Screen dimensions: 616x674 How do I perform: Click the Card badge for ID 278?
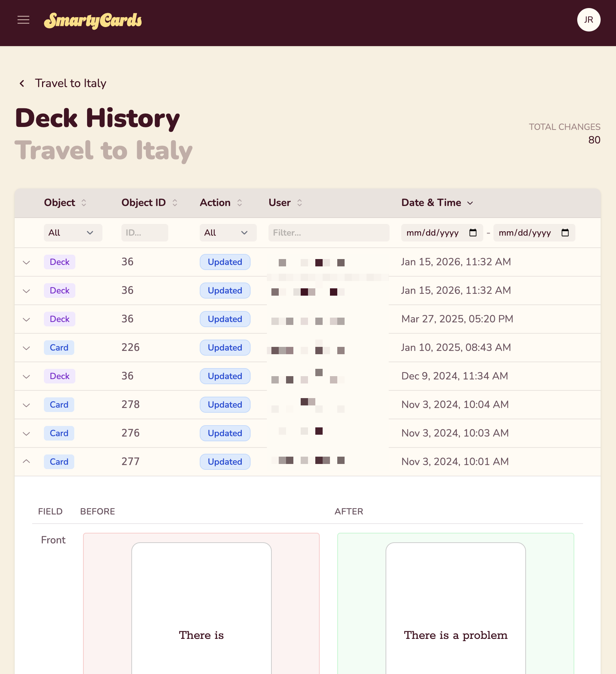[59, 405]
